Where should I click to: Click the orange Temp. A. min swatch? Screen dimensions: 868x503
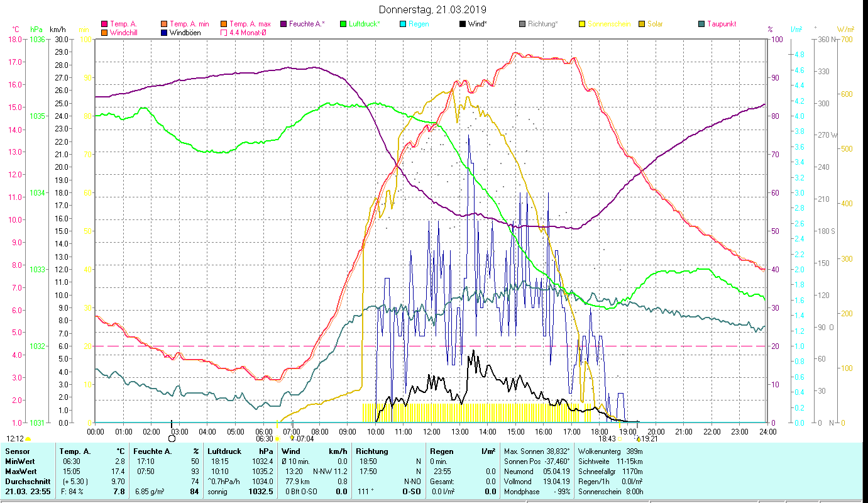164,24
